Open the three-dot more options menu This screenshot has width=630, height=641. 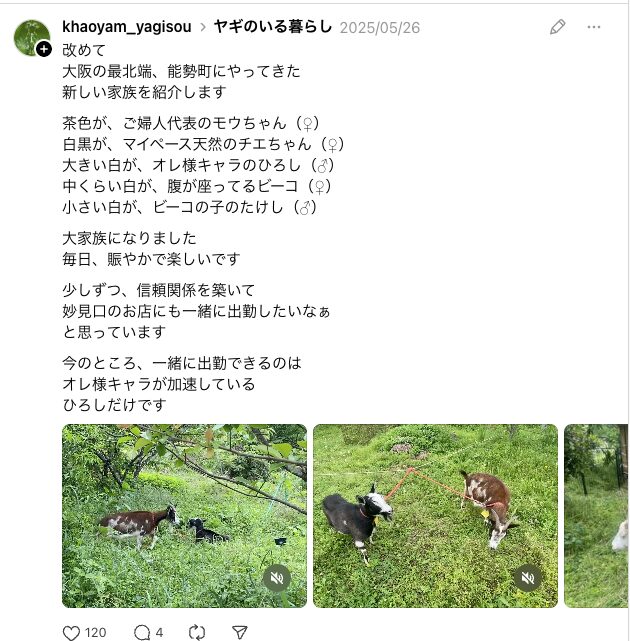594,27
